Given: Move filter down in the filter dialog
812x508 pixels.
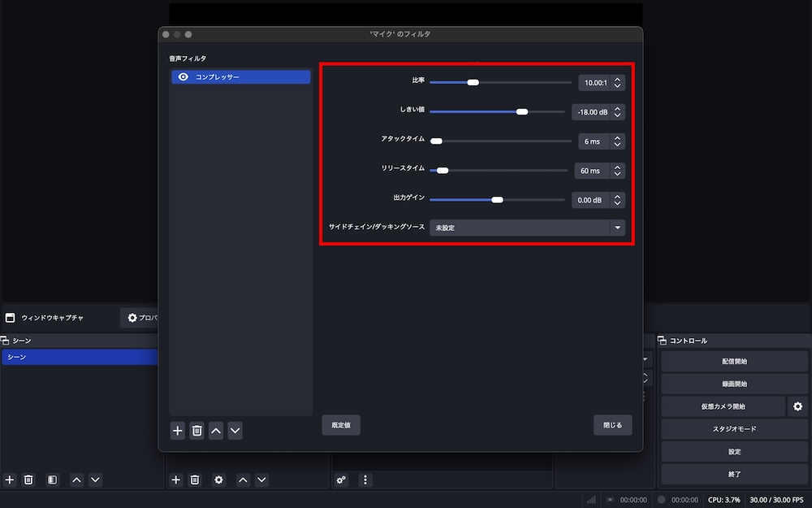Looking at the screenshot, I should click(235, 430).
